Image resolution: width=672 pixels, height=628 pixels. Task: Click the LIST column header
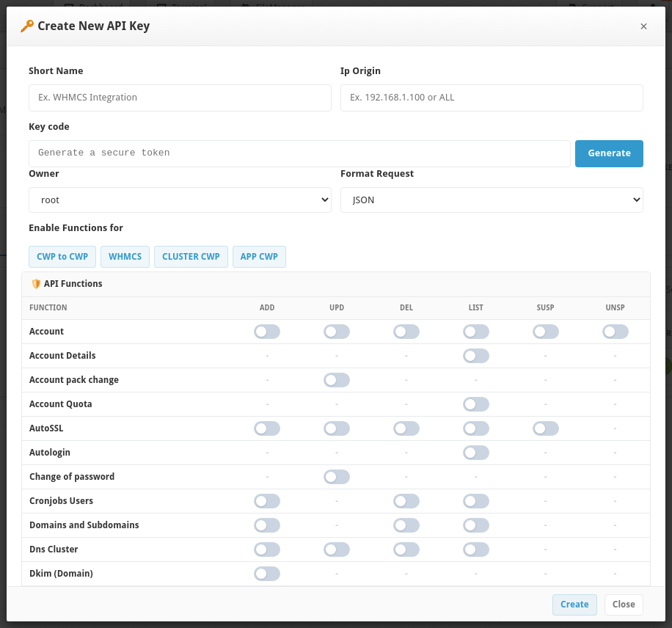point(476,308)
